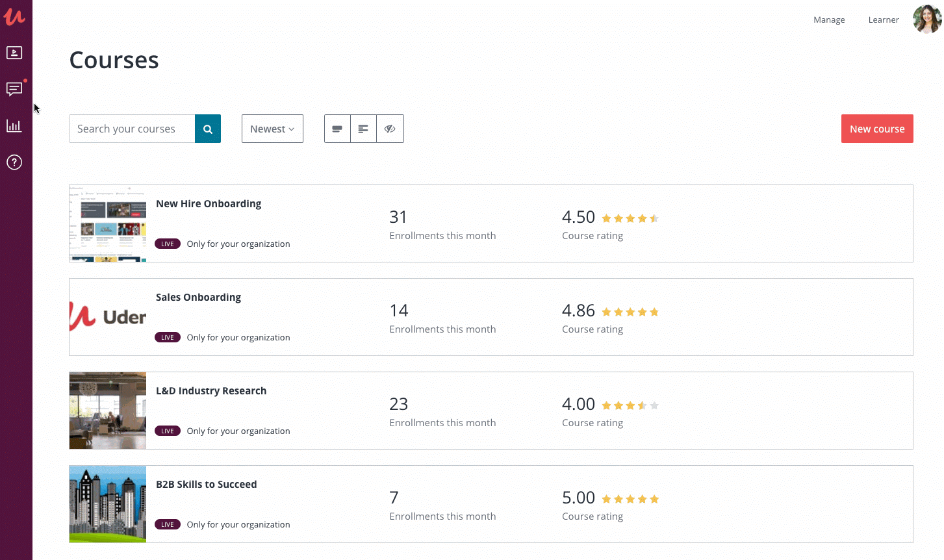The height and width of the screenshot is (560, 944).
Task: Click the Sales Onboarding Udemy thumbnail
Action: (x=107, y=317)
